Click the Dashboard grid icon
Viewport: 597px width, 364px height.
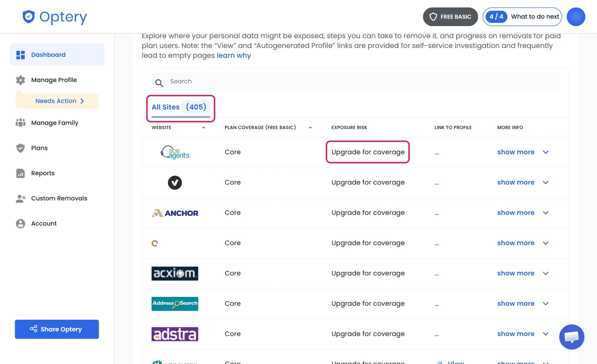21,55
